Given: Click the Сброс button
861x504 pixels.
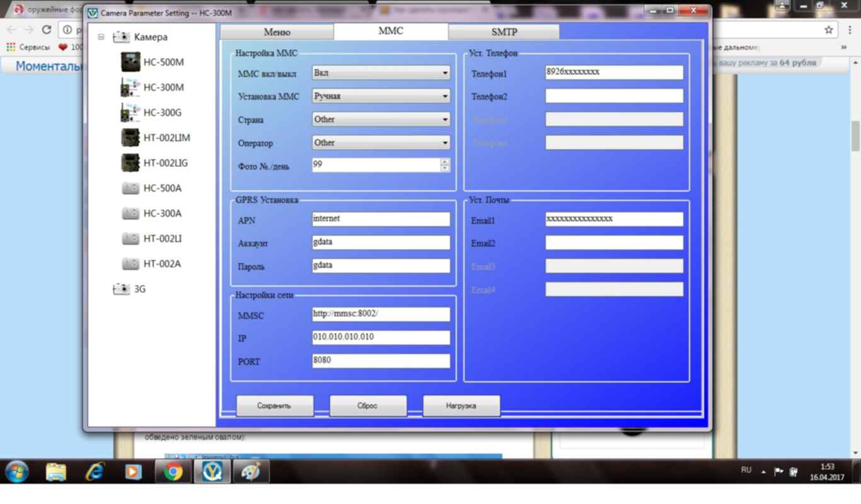Looking at the screenshot, I should click(367, 406).
